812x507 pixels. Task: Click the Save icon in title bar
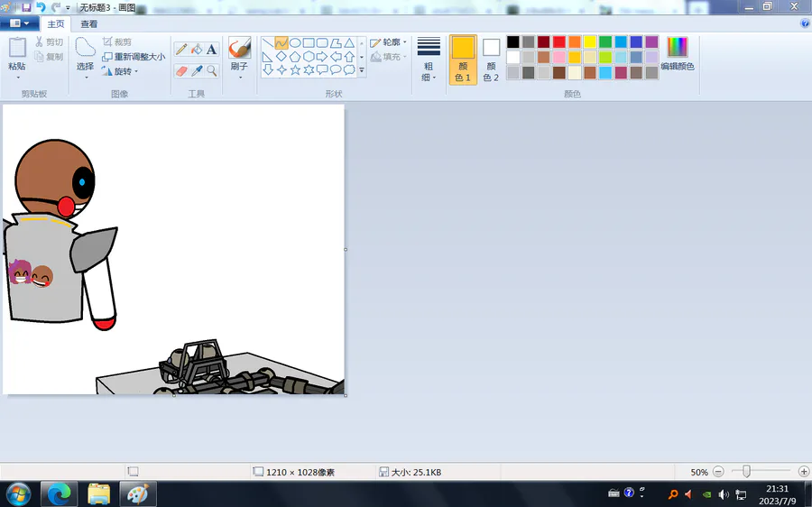click(x=26, y=7)
